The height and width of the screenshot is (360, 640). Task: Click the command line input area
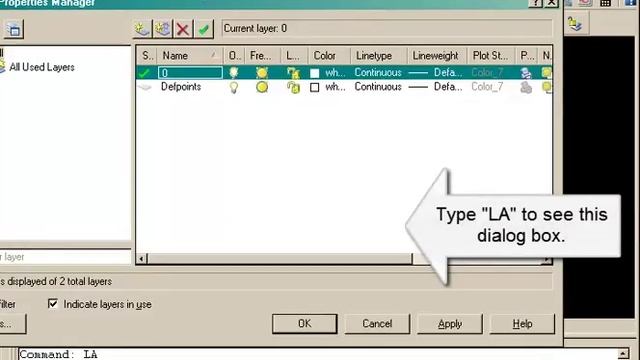coord(318,354)
